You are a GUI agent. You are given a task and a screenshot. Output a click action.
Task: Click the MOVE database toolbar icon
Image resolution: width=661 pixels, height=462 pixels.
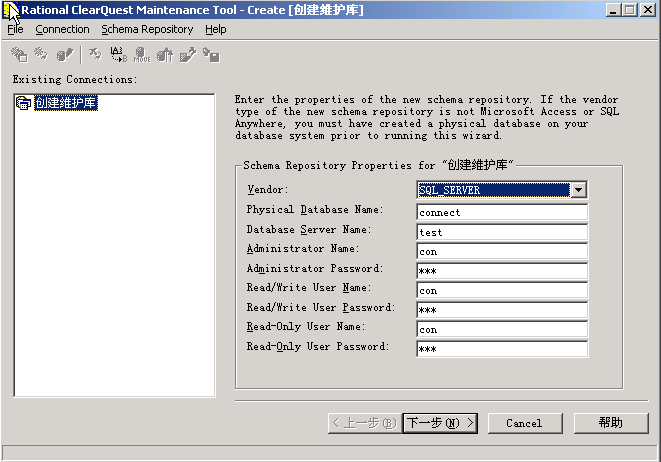[142, 55]
